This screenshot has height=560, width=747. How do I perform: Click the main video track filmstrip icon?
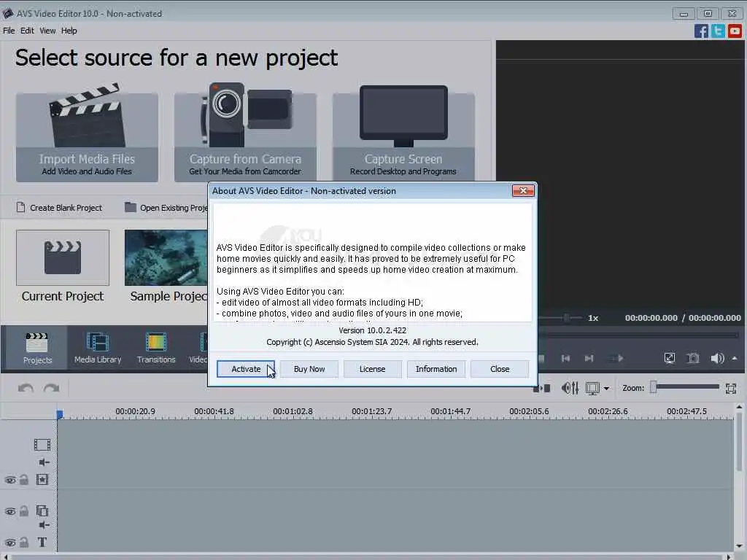point(42,445)
